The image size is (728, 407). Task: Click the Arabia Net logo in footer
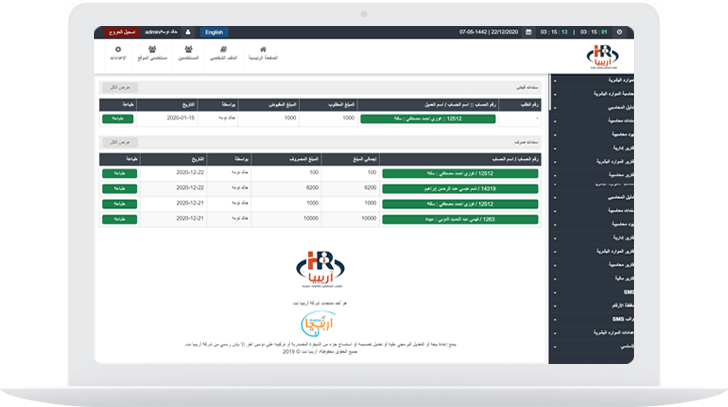coord(323,324)
